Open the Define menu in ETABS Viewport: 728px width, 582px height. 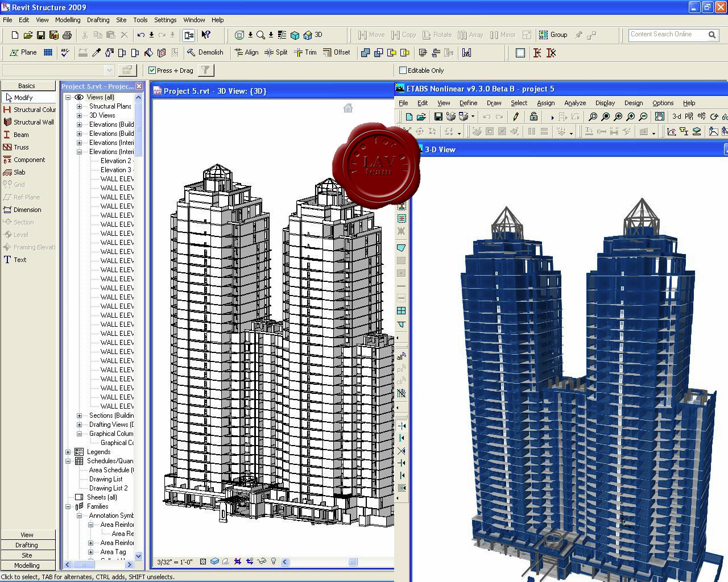point(468,103)
